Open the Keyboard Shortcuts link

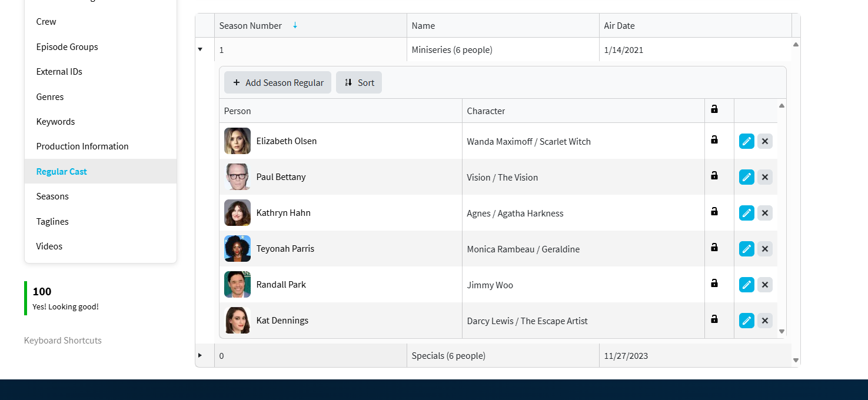(x=63, y=341)
